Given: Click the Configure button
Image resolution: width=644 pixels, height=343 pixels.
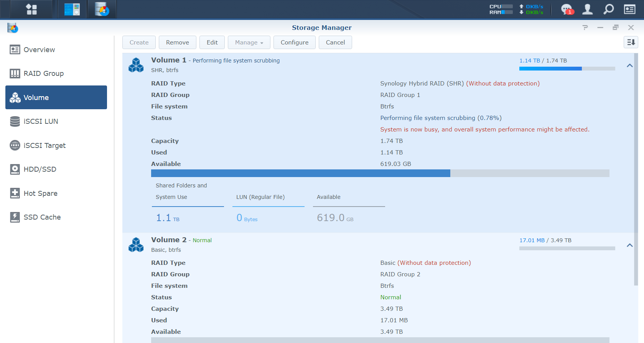Looking at the screenshot, I should click(x=294, y=42).
